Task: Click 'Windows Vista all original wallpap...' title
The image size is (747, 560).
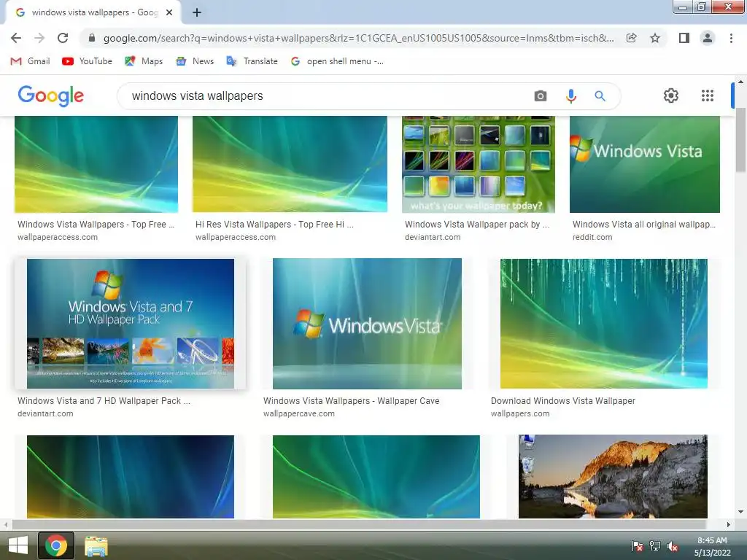Action: tap(644, 225)
